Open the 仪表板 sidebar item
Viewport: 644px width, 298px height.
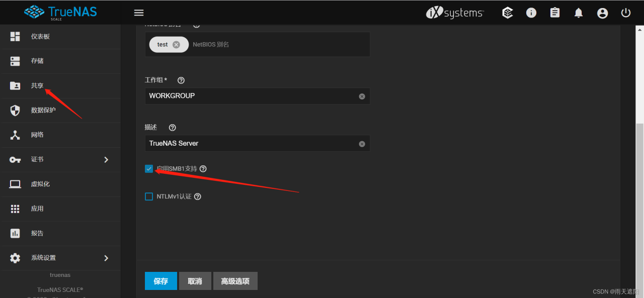tap(40, 36)
